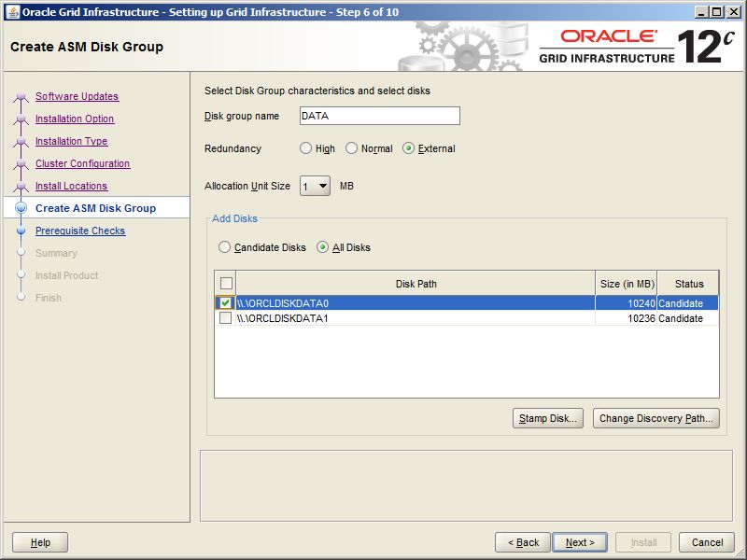Click the Size (in MB) column header
Image resolution: width=747 pixels, height=560 pixels.
coord(627,284)
